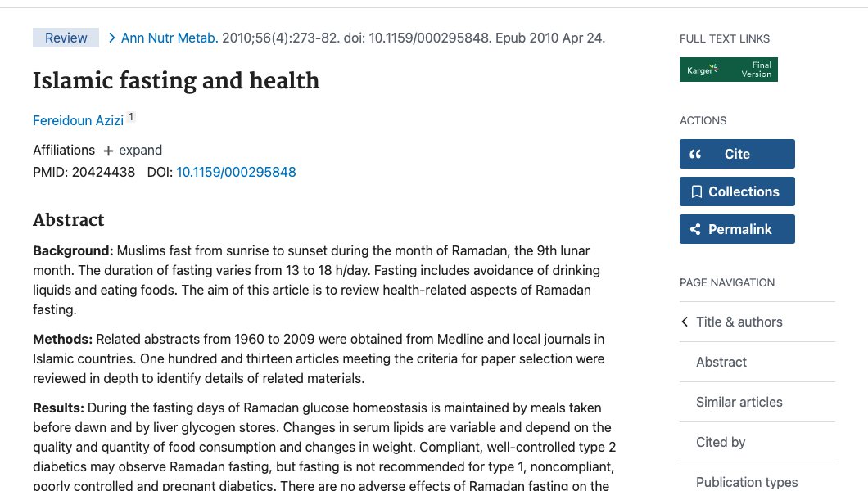Jump to the Abstract section in page navigation
Image resolution: width=868 pixels, height=491 pixels.
click(x=721, y=362)
